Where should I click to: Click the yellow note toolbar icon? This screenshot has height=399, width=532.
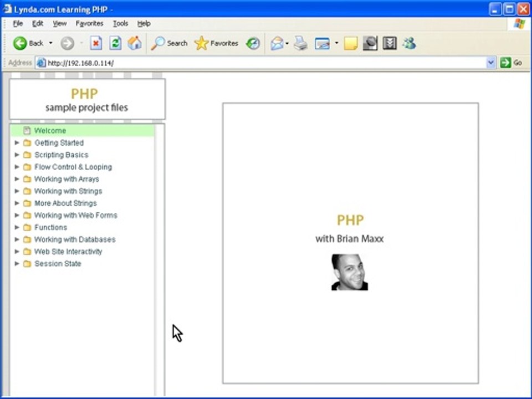coord(351,43)
